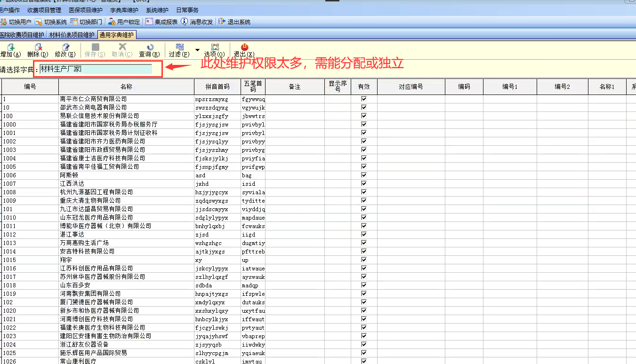Image resolution: width=636 pixels, height=364 pixels.
Task: Open the 请选择字典 dictionary selector field
Action: click(x=96, y=69)
